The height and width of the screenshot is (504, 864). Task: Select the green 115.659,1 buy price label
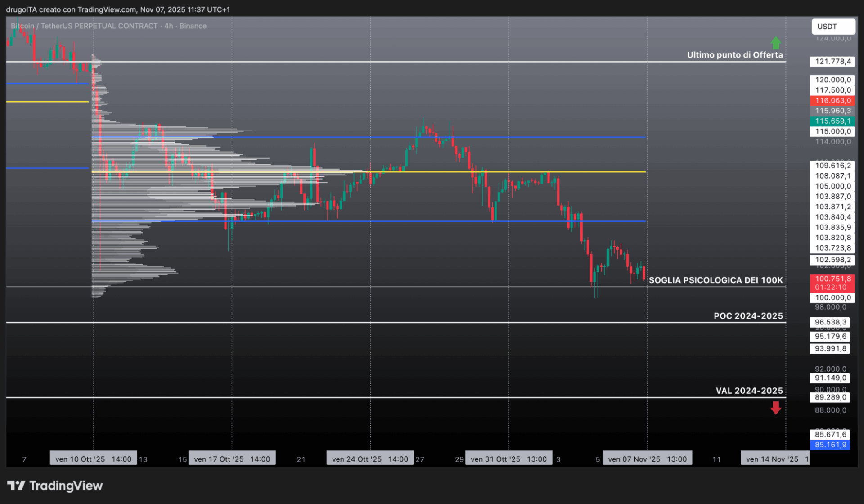point(833,121)
